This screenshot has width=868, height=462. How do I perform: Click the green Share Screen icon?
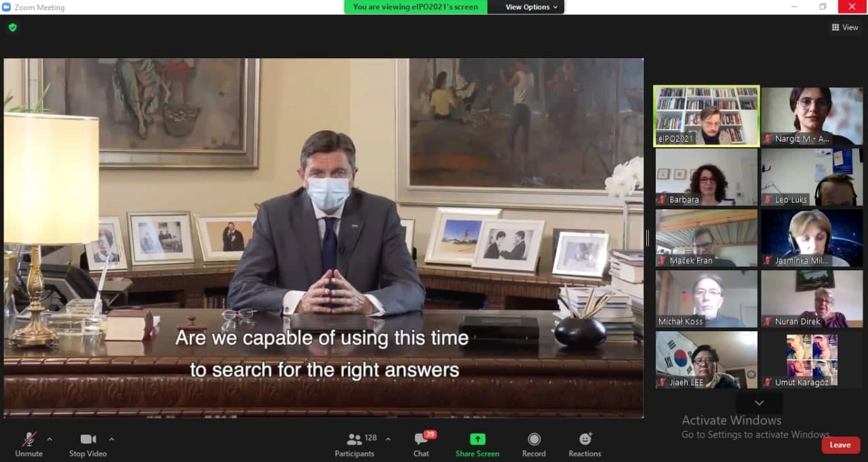coord(477,439)
